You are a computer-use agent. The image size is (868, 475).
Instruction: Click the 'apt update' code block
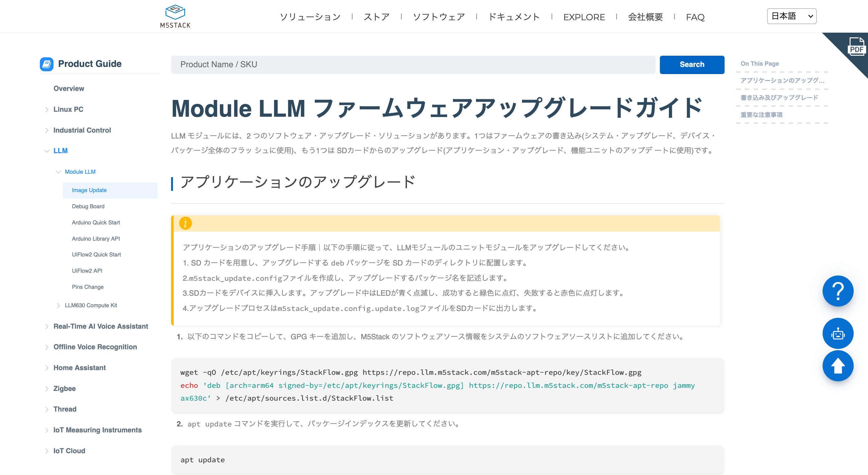coord(447,460)
